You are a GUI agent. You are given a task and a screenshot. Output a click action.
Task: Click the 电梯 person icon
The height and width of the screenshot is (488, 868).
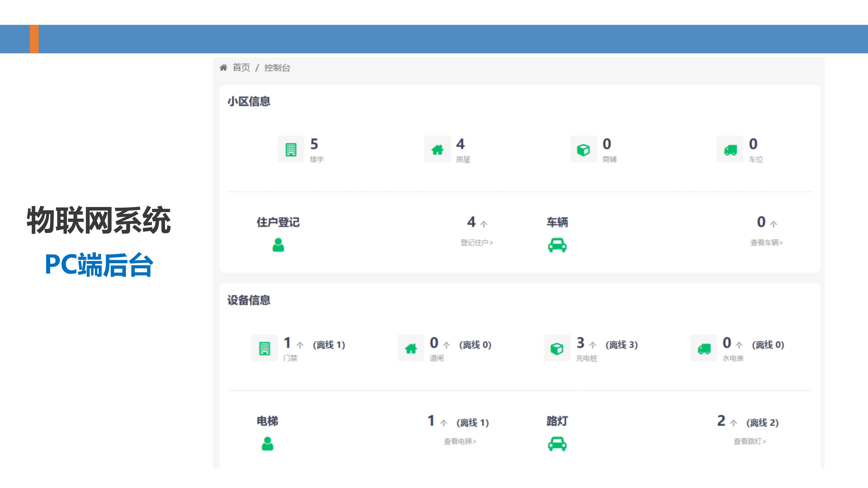tap(268, 443)
